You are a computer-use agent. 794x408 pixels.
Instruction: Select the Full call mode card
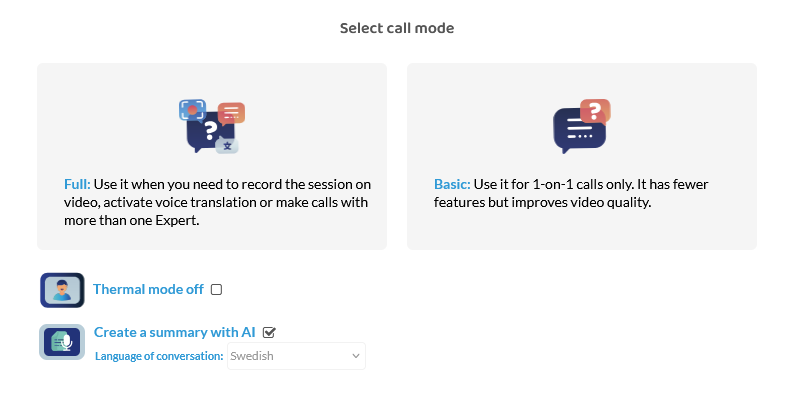pyautogui.click(x=212, y=156)
